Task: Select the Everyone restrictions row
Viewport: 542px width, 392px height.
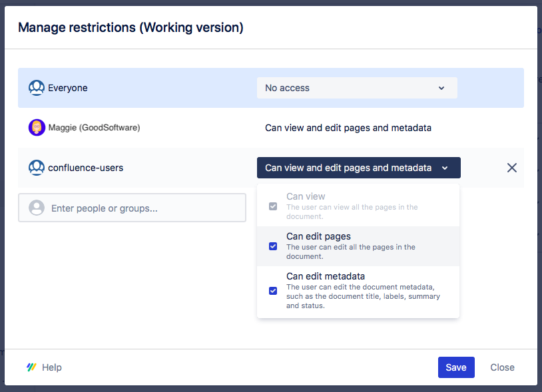Action: [x=133, y=87]
